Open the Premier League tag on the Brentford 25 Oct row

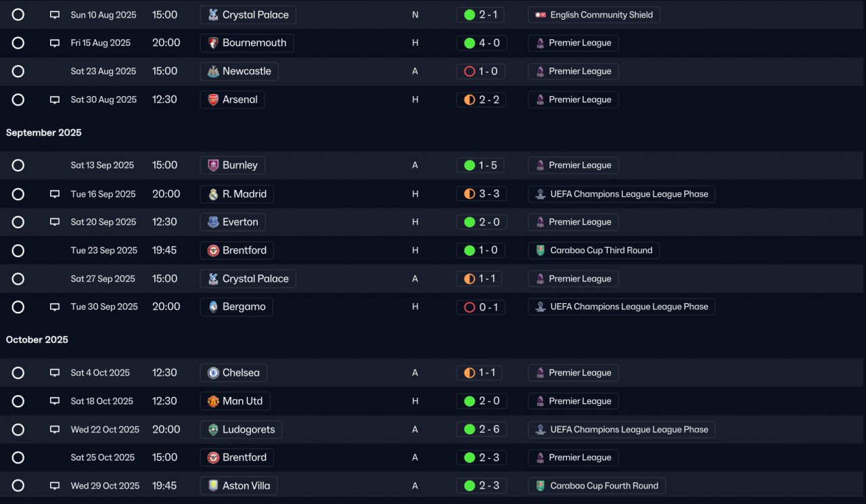(573, 458)
